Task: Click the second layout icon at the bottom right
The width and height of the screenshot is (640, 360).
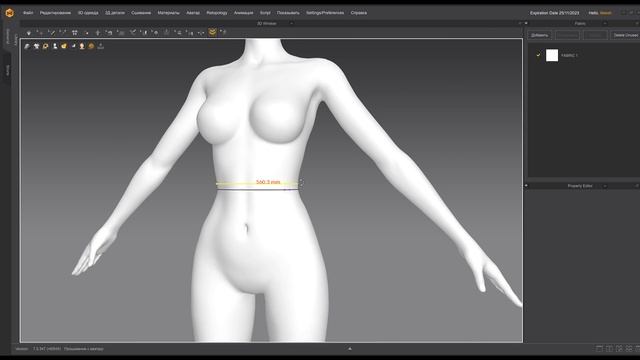Action: pyautogui.click(x=609, y=349)
